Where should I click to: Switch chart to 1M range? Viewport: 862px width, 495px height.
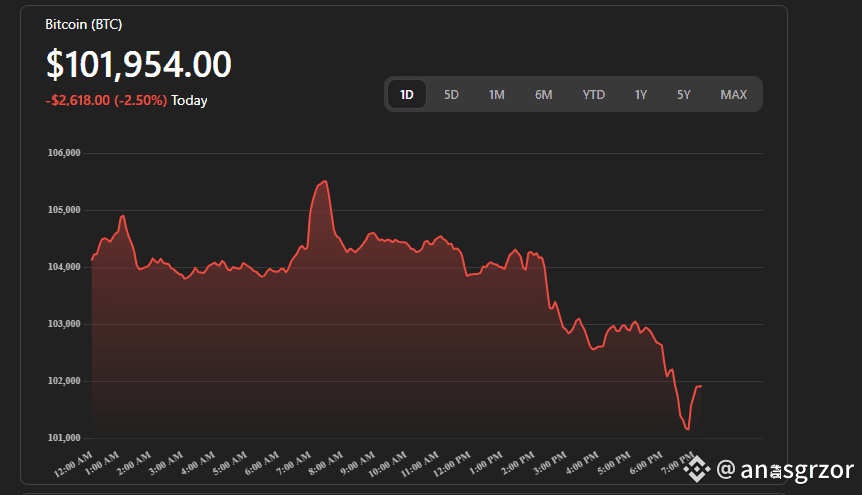tap(496, 95)
